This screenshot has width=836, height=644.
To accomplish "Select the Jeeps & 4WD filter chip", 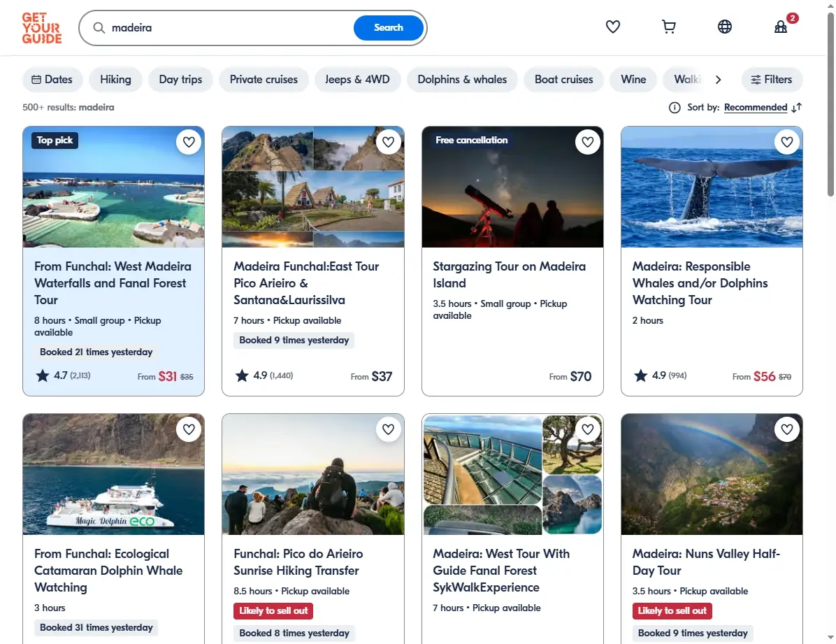I will pos(357,80).
